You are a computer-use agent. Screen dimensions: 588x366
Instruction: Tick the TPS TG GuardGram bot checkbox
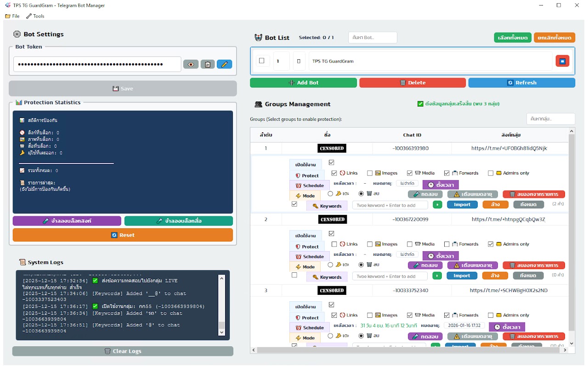[x=262, y=61]
